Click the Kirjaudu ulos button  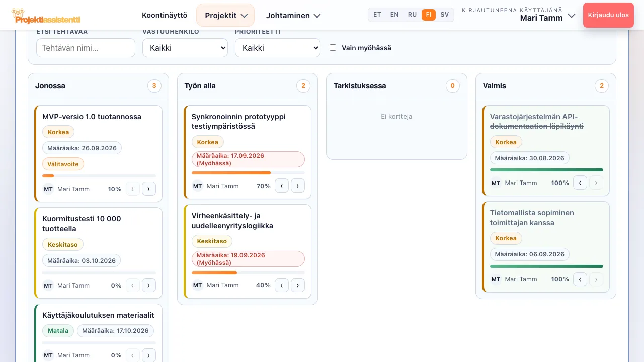[608, 15]
